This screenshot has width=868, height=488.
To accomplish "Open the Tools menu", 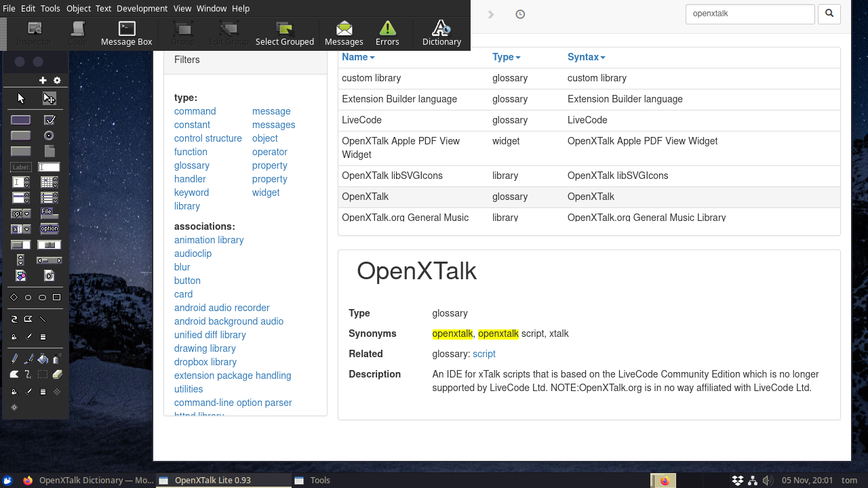I will pos(50,8).
